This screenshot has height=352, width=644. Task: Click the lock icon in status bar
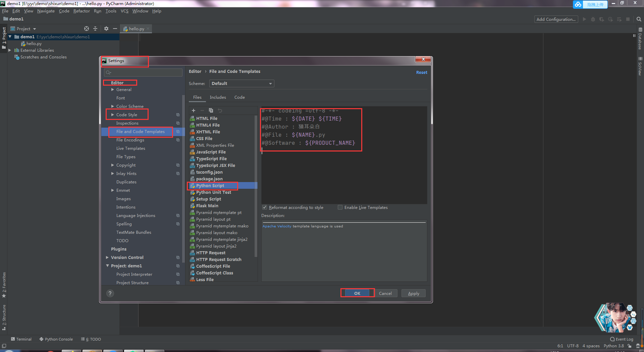[x=630, y=346]
